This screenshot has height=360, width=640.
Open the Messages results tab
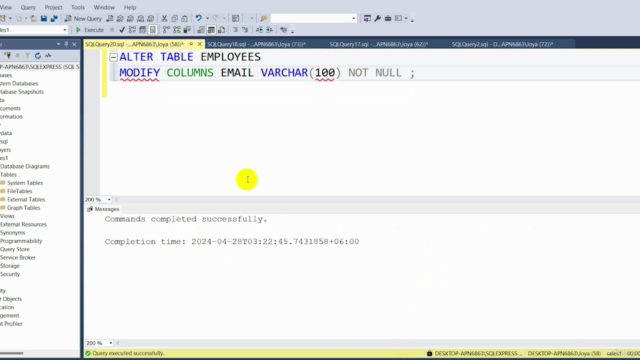103,209
